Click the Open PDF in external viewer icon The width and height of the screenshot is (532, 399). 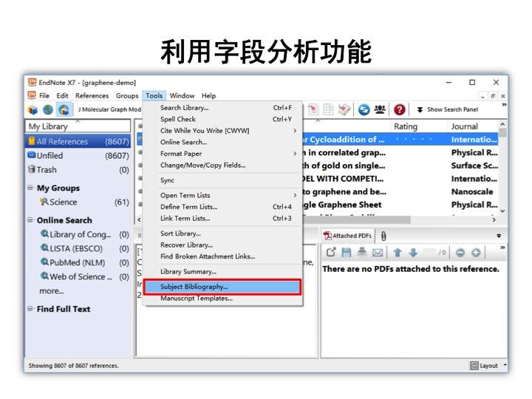click(x=331, y=253)
